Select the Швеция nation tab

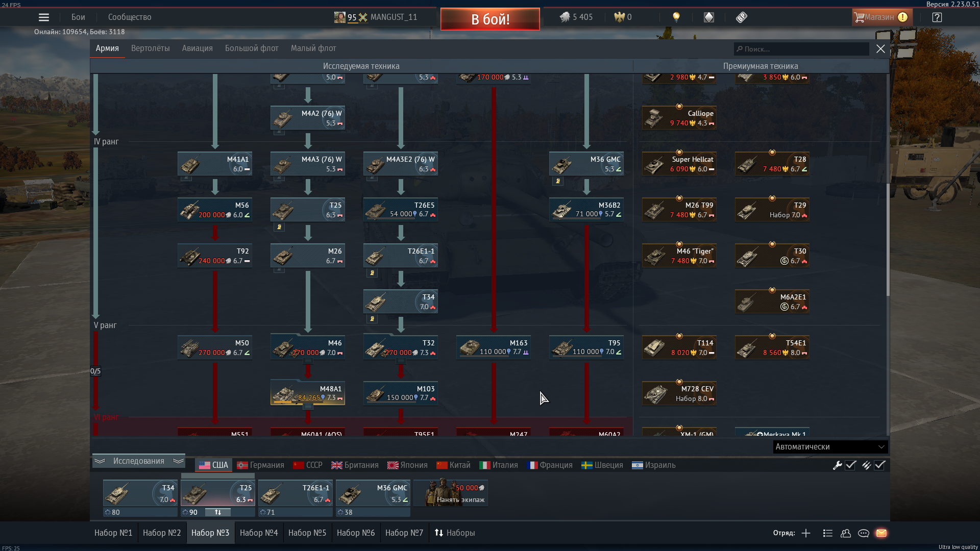(x=602, y=465)
